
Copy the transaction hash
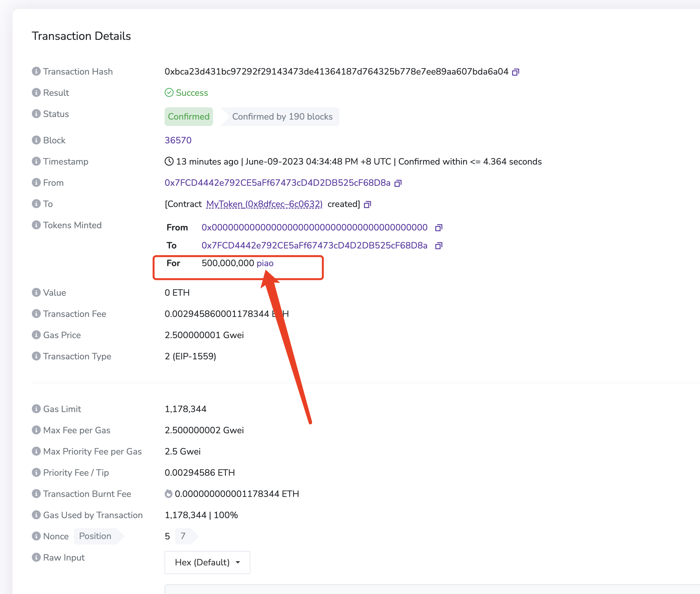[515, 72]
